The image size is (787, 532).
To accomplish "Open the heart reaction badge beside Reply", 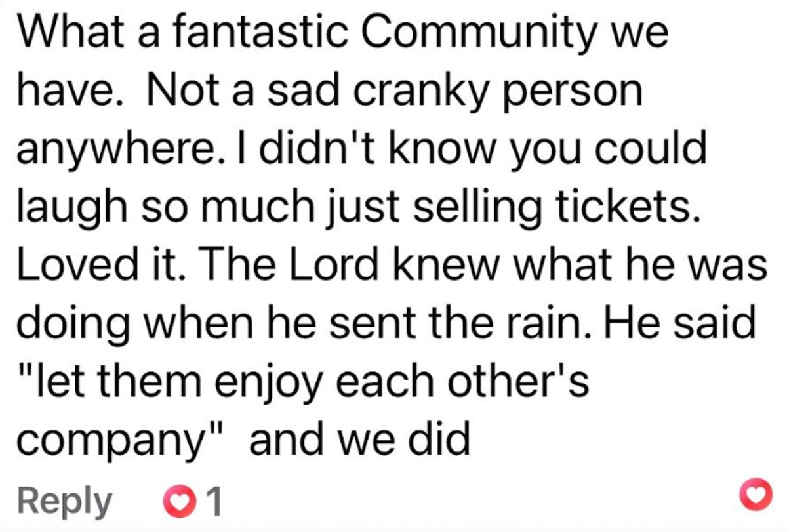I will tap(179, 502).
